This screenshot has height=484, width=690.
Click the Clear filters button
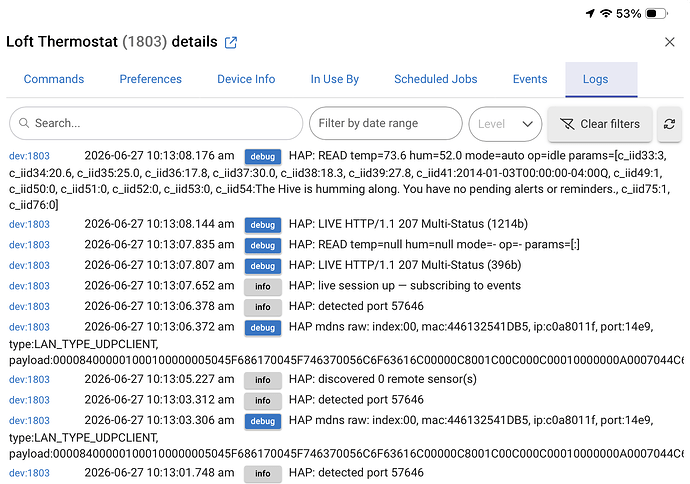(600, 124)
